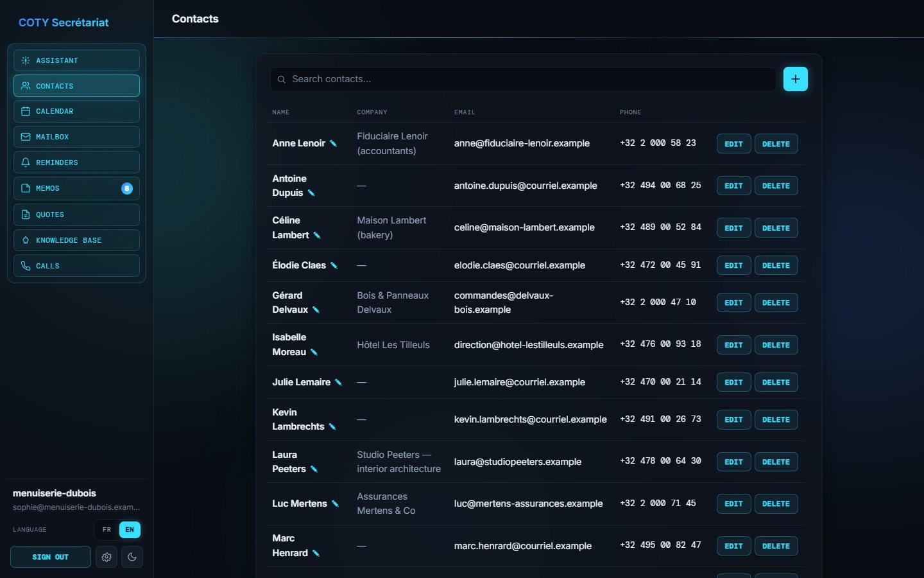Select the Contacts sidebar item

[x=76, y=86]
